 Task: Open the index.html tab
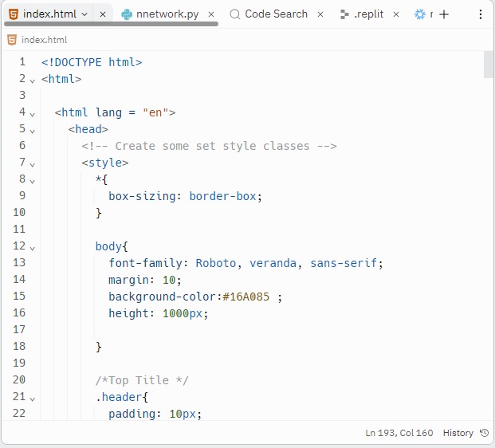coord(49,14)
